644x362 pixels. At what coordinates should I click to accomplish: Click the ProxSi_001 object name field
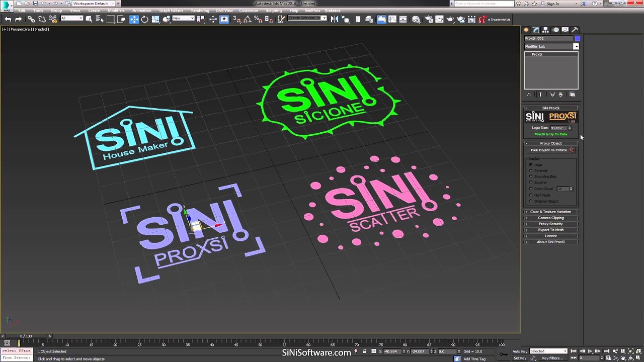549,38
